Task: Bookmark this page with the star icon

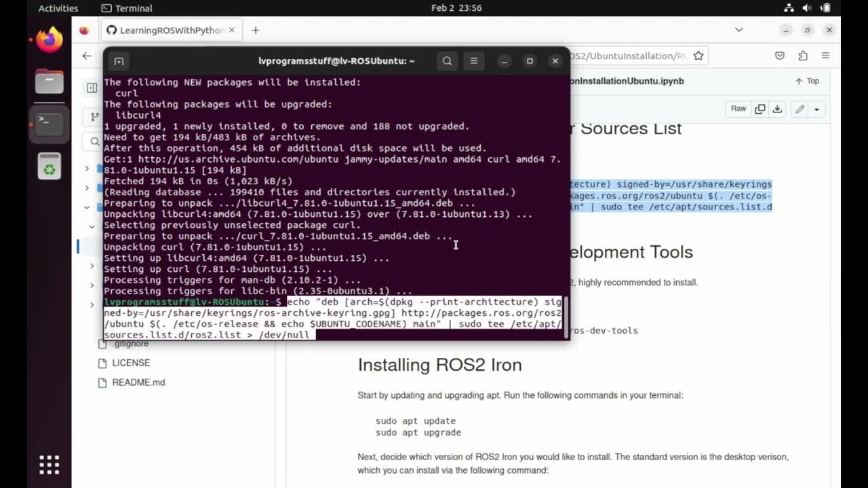Action: click(698, 56)
